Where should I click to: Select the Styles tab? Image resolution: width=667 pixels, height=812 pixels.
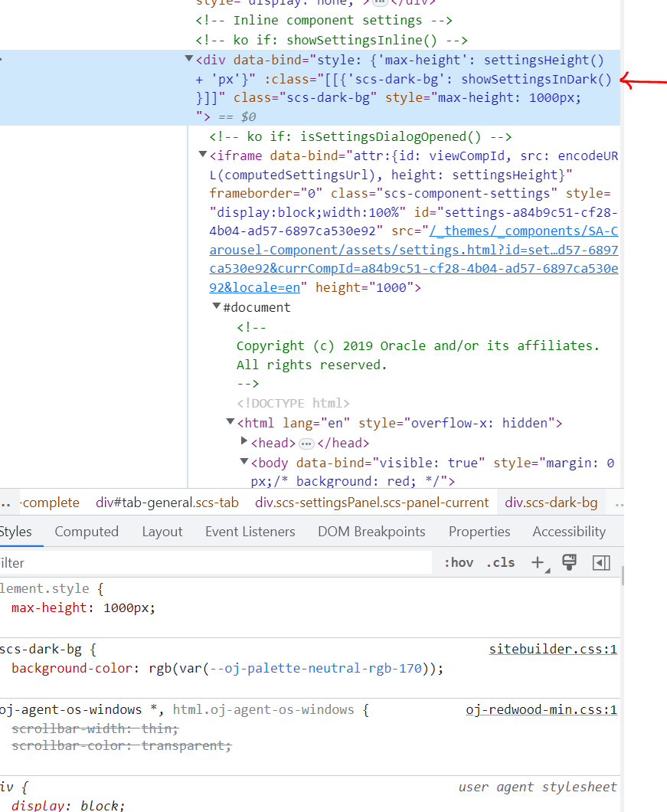tap(15, 532)
